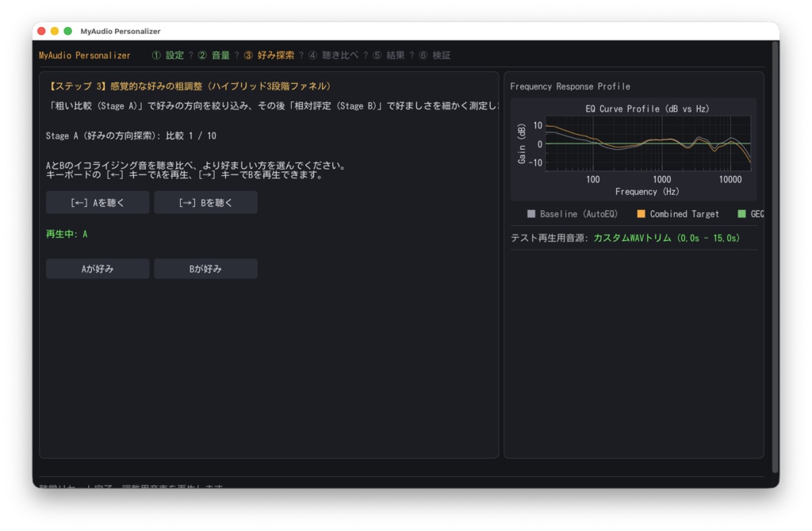Click the yellow minimize window button
This screenshot has width=812, height=531.
tap(55, 31)
